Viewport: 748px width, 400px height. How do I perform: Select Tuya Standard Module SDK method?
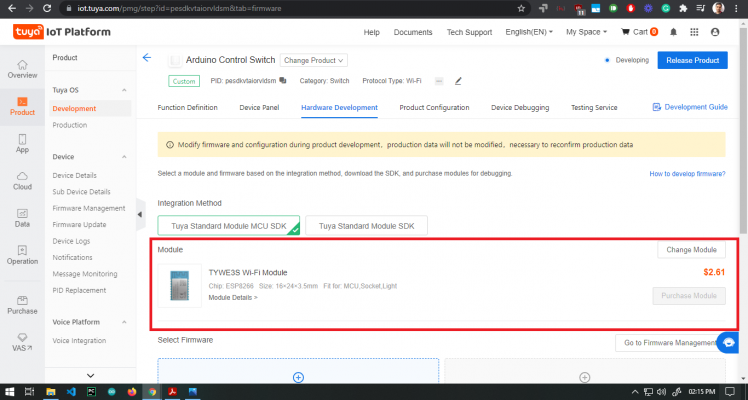[366, 226]
